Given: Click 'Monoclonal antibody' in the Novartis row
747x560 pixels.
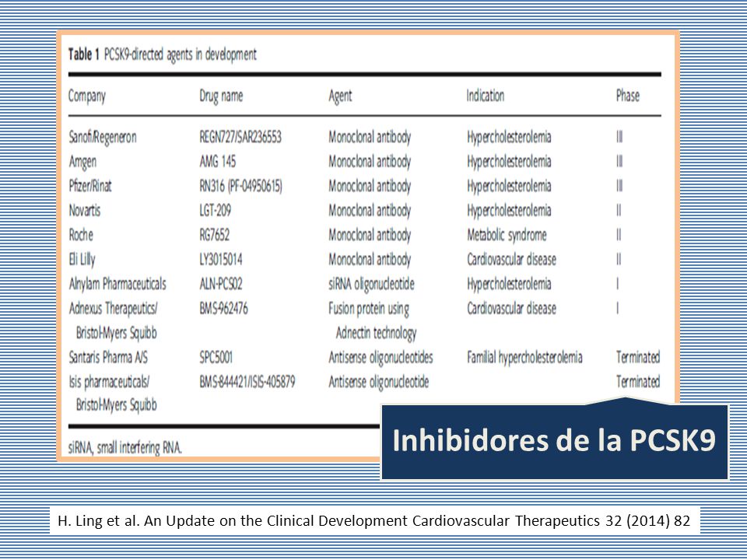Looking at the screenshot, I should click(x=369, y=211).
